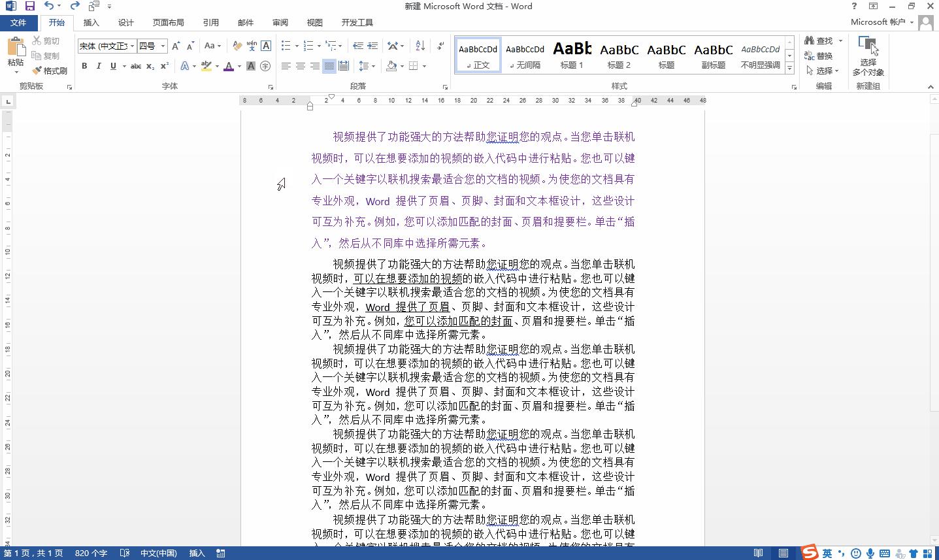Screen dimensions: 939x560
Task: Switch to Read Mode view in status bar
Action: 758,553
